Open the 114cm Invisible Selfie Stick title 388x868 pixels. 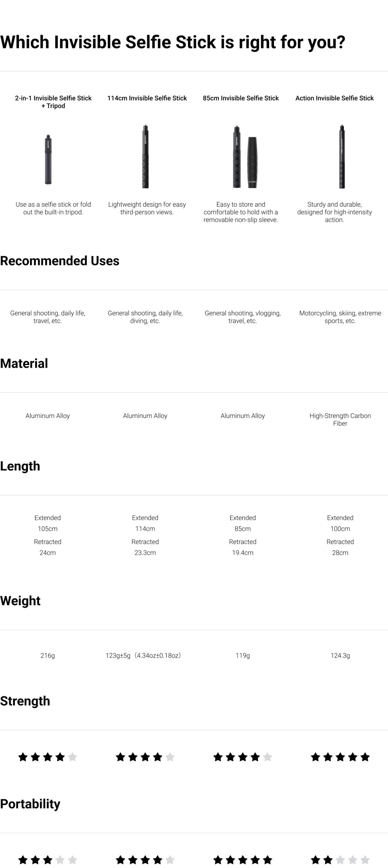tap(147, 98)
